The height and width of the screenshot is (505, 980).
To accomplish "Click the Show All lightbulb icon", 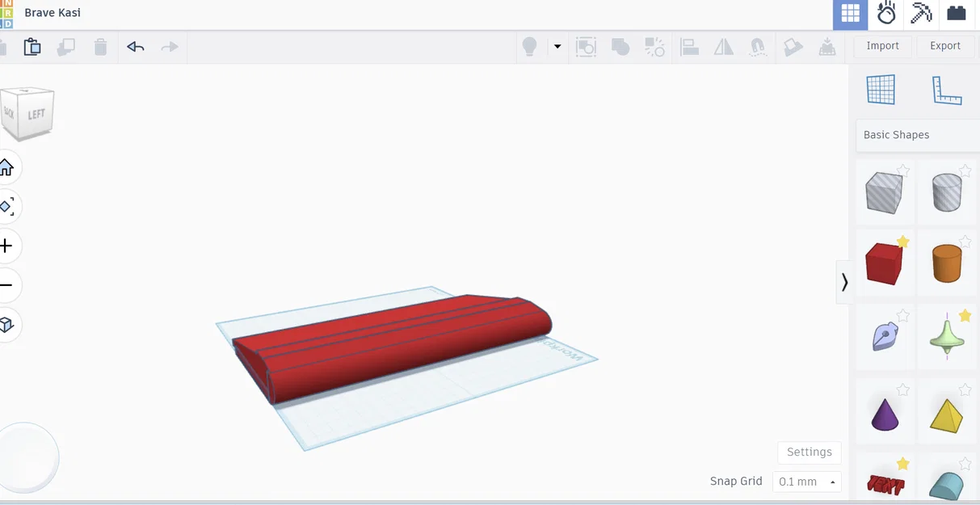I will pyautogui.click(x=529, y=47).
